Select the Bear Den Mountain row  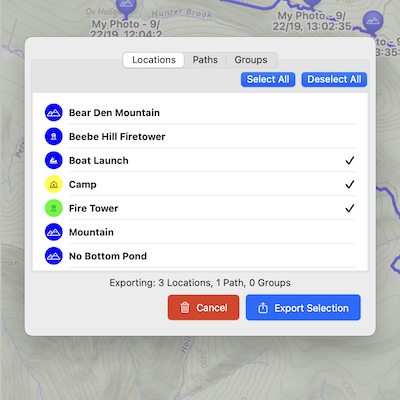(200, 113)
